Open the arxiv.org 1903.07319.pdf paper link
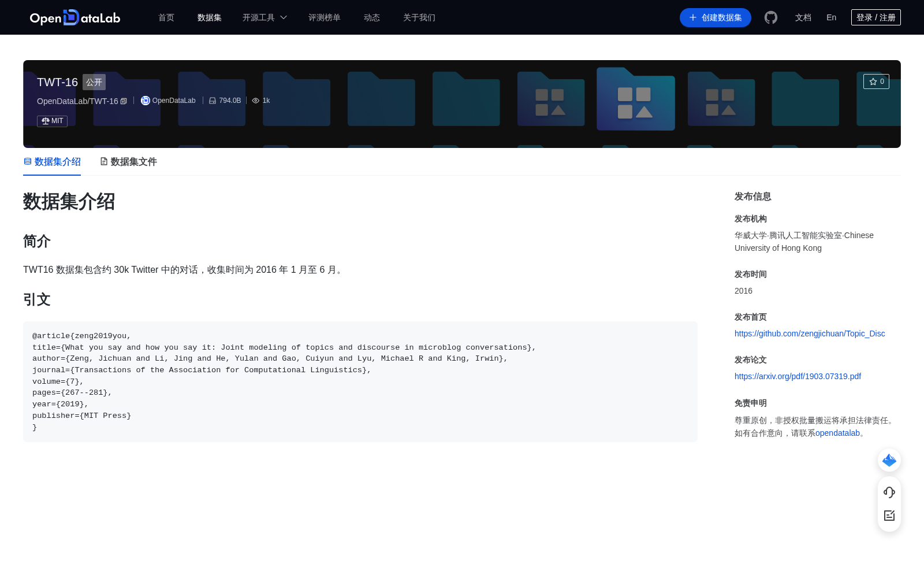Viewport: 924px width, 578px height. pos(798,376)
